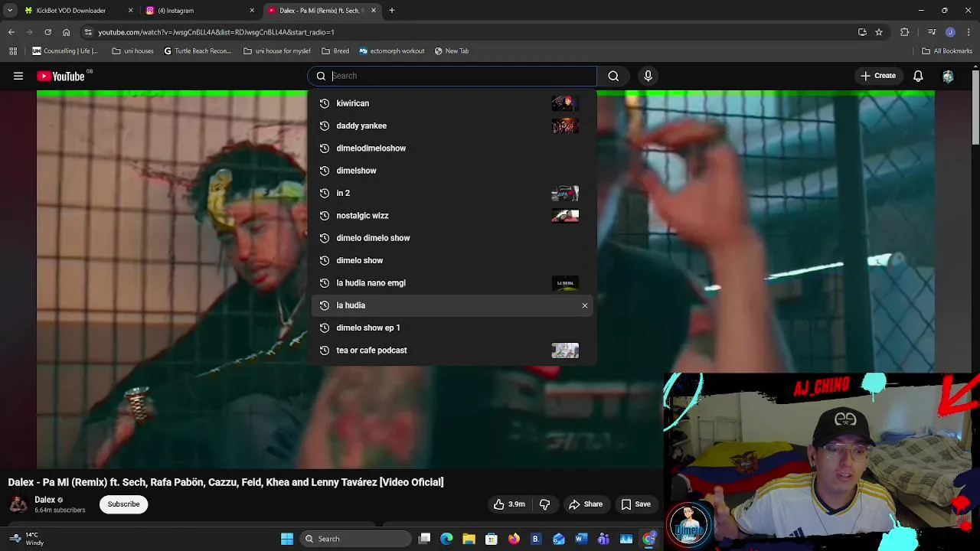Choose the 'dimelodimeloshow' suggestion

(452, 148)
